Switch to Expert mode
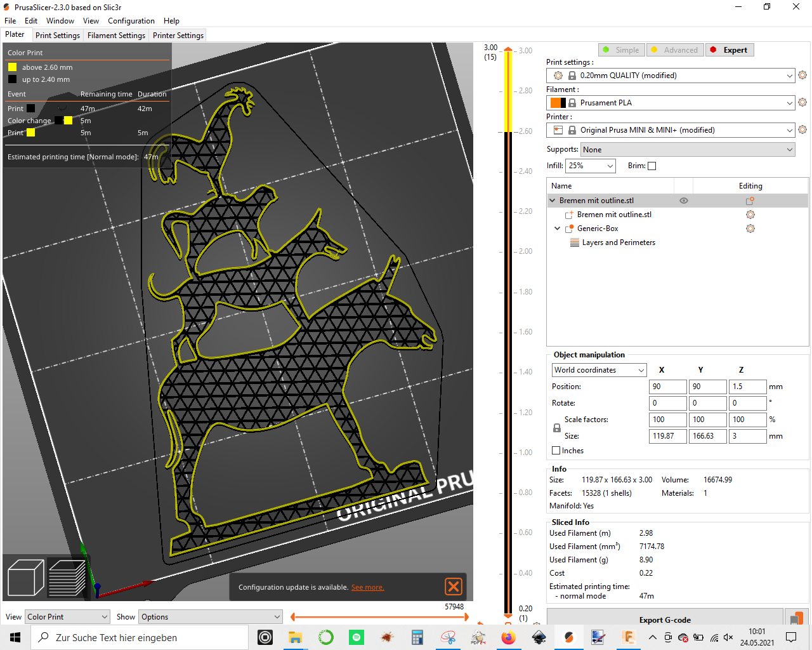The width and height of the screenshot is (812, 650). tap(731, 50)
